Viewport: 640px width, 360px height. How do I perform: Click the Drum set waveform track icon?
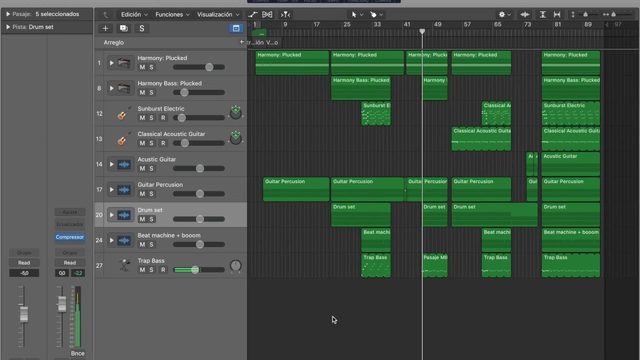click(x=124, y=215)
